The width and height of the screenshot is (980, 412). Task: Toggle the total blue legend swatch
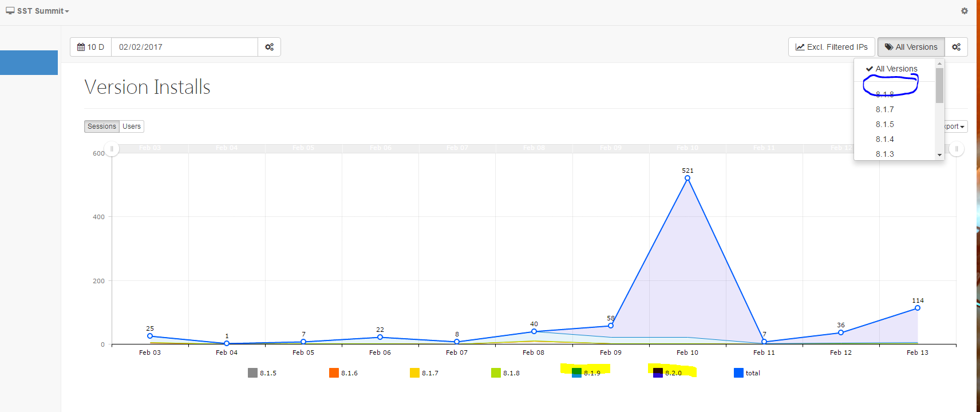738,373
